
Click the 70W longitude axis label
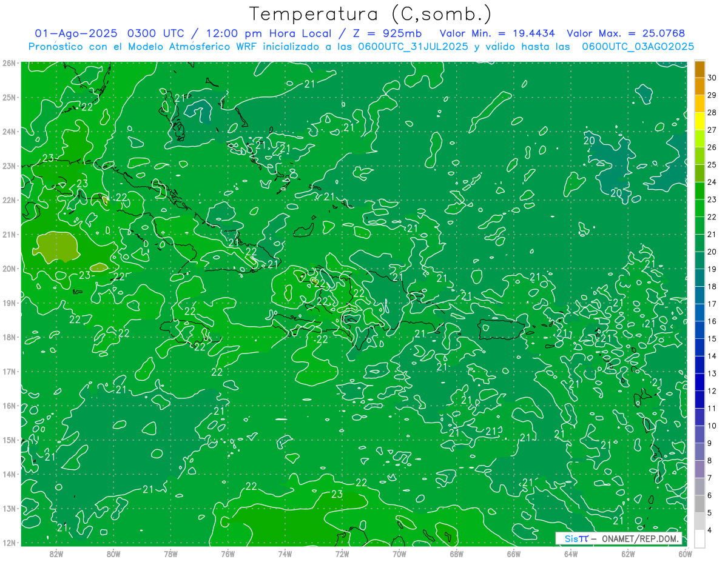399,554
